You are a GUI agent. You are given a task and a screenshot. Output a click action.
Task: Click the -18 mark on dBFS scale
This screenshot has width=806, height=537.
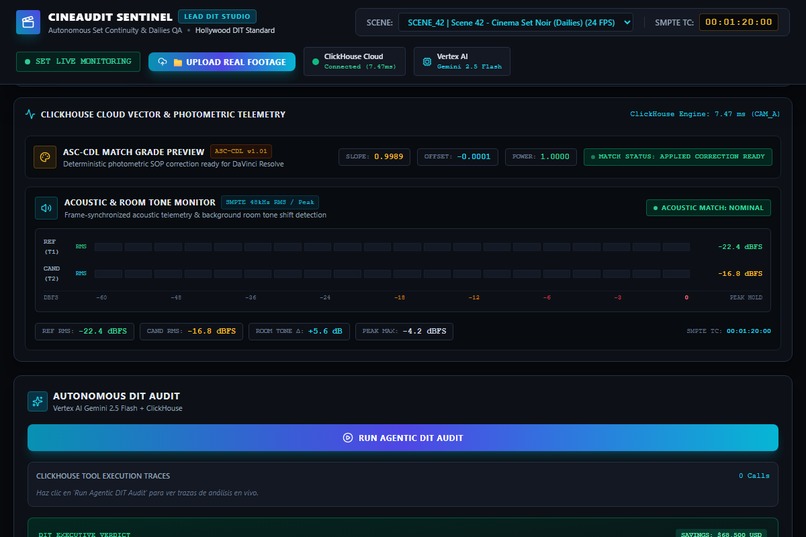[x=399, y=298]
